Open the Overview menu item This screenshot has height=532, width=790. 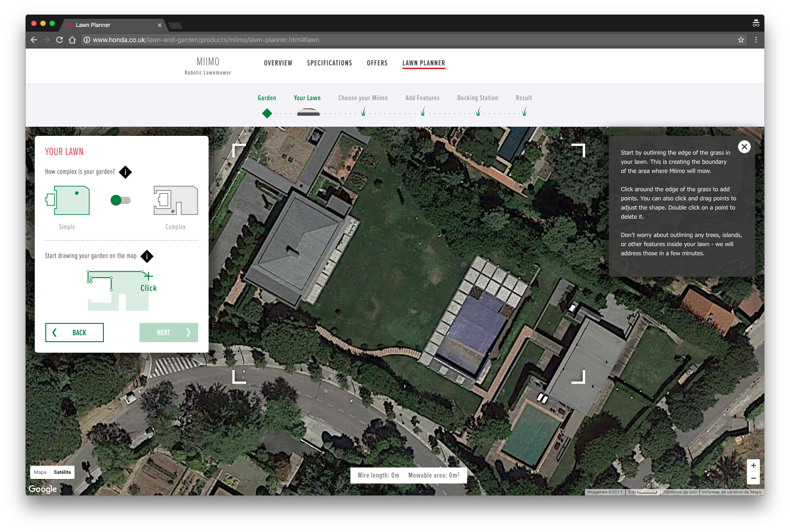tap(278, 63)
